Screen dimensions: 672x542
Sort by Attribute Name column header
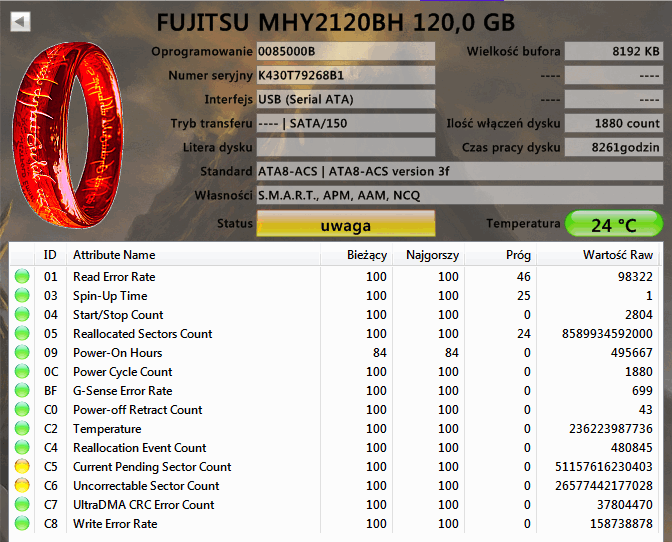[x=193, y=255]
